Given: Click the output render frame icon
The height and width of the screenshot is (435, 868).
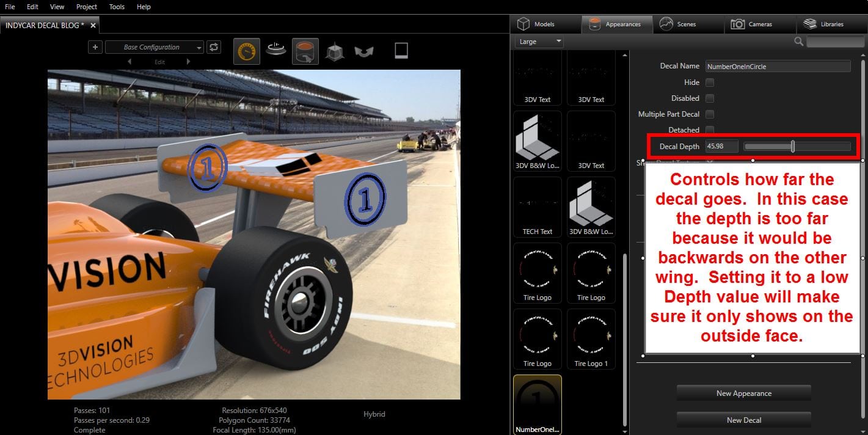Looking at the screenshot, I should coord(401,51).
